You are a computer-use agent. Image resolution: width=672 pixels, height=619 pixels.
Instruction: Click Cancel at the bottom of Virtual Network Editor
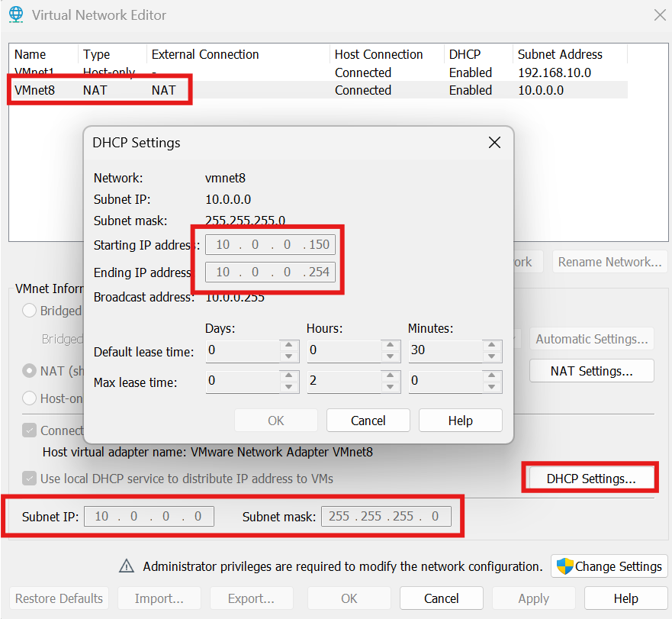[442, 598]
